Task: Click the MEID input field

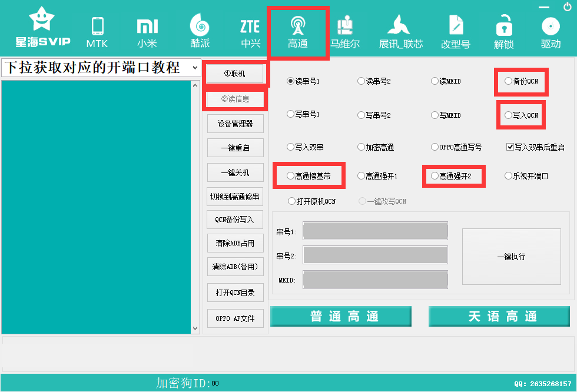Action: point(376,280)
